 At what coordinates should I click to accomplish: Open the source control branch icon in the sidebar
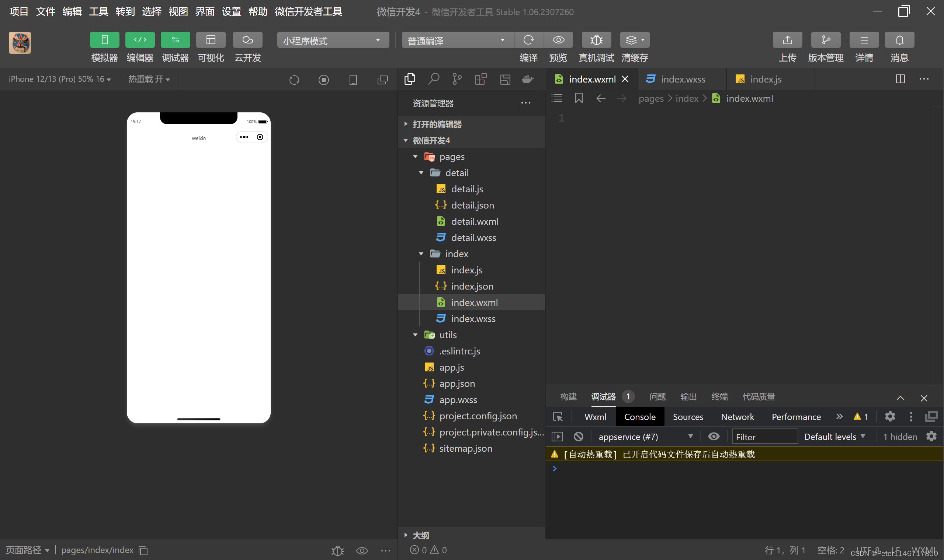[457, 79]
